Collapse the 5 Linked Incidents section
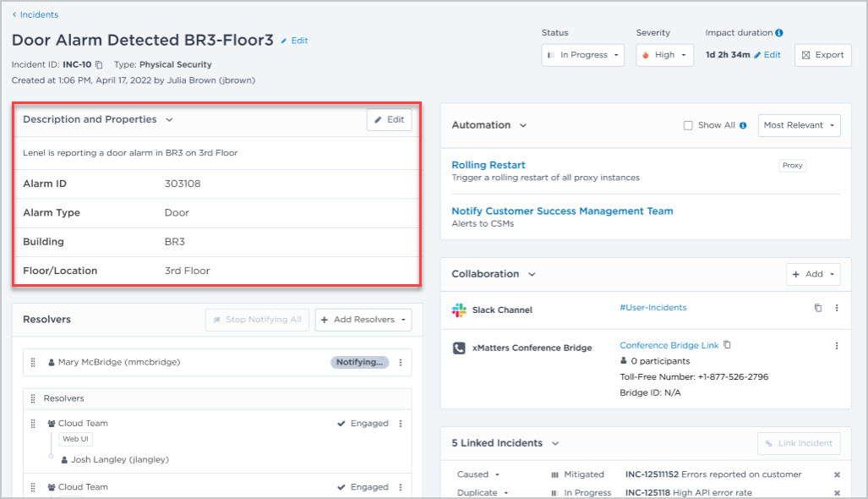The height and width of the screenshot is (499, 868). tap(555, 443)
